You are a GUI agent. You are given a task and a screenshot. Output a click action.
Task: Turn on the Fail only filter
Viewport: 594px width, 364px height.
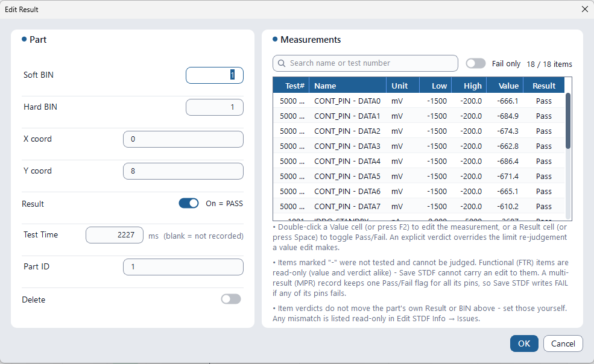pyautogui.click(x=476, y=63)
